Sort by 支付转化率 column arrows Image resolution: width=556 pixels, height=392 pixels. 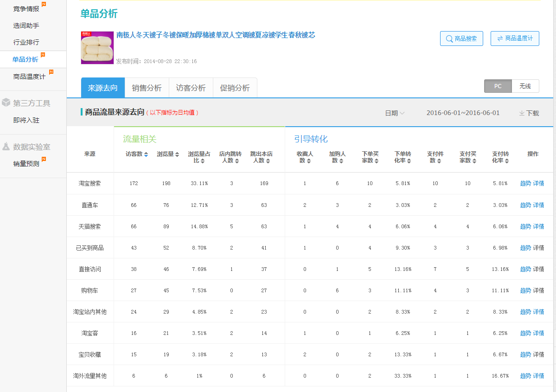click(507, 161)
